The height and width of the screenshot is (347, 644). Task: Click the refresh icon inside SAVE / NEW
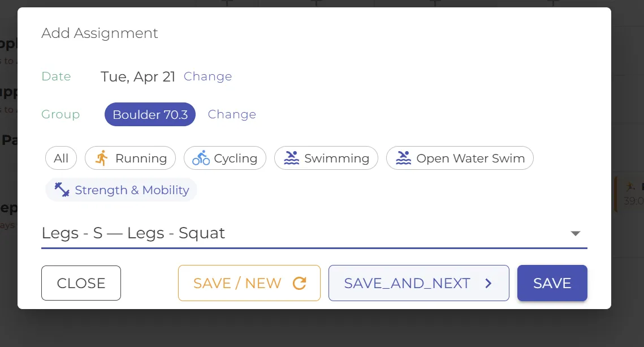(300, 283)
